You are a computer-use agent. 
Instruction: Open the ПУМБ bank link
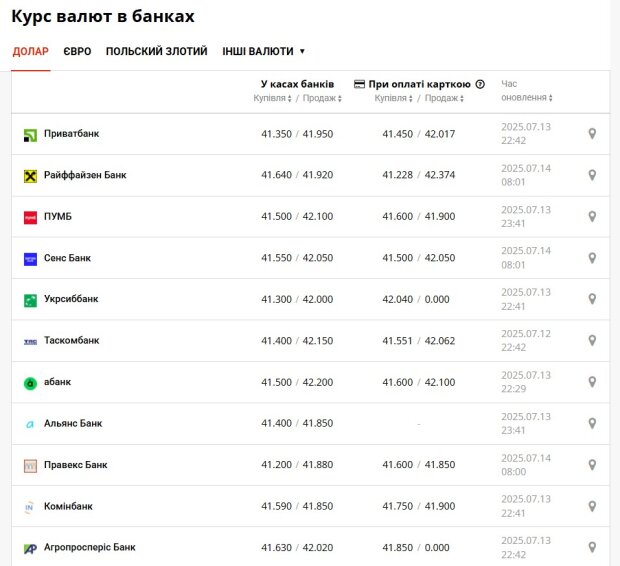point(58,217)
